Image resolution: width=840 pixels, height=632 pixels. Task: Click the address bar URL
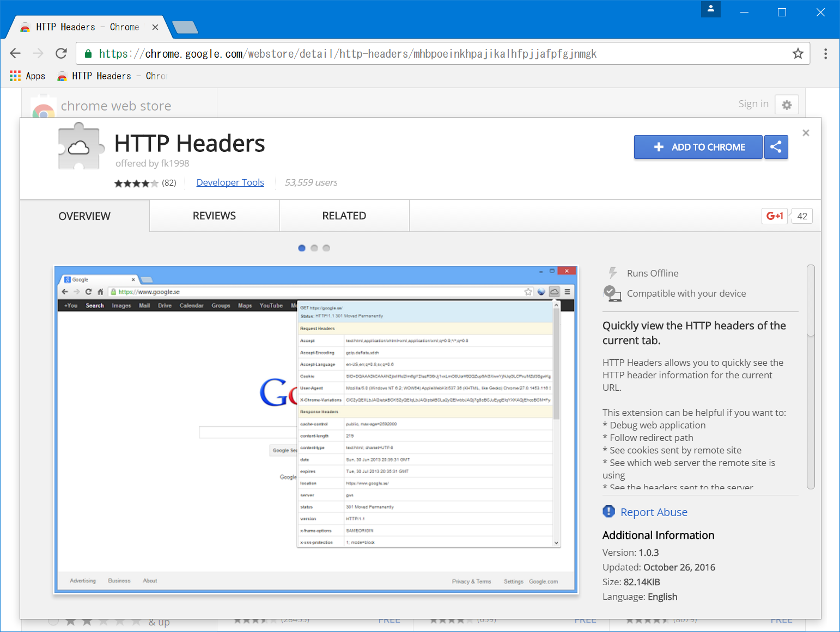pos(348,53)
